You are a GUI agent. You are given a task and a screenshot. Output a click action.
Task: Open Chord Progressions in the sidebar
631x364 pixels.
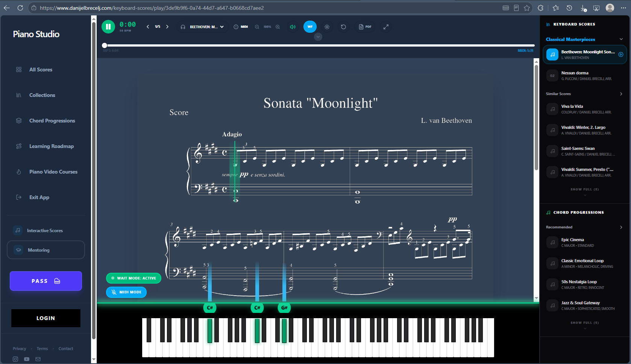(52, 121)
